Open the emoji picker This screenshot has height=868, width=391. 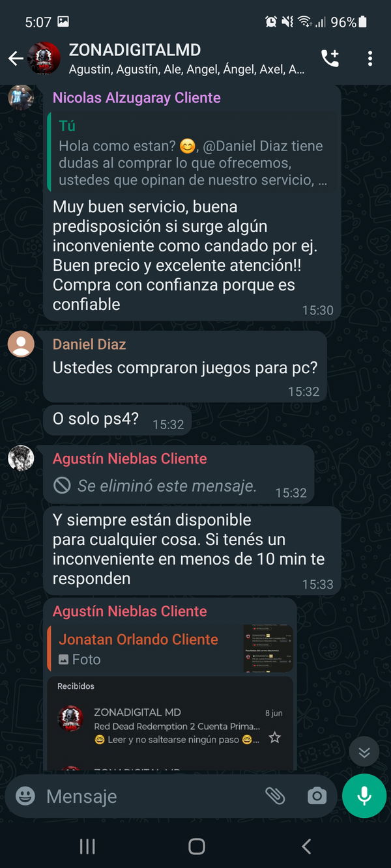(25, 796)
